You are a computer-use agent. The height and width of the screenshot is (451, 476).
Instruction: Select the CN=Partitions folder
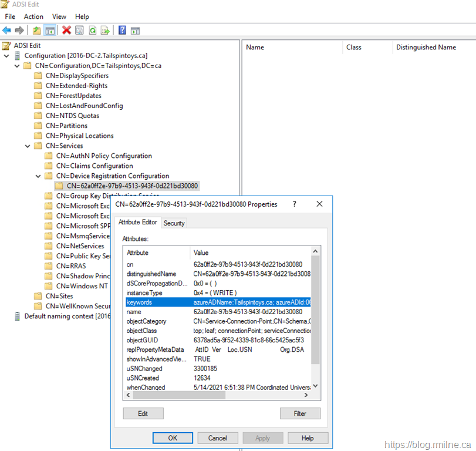pyautogui.click(x=66, y=126)
